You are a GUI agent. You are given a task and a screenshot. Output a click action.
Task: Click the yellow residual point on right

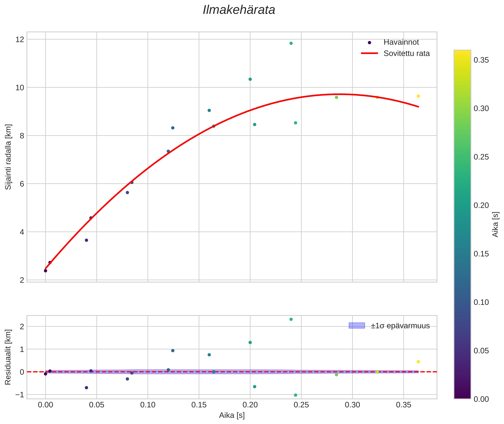tap(418, 362)
